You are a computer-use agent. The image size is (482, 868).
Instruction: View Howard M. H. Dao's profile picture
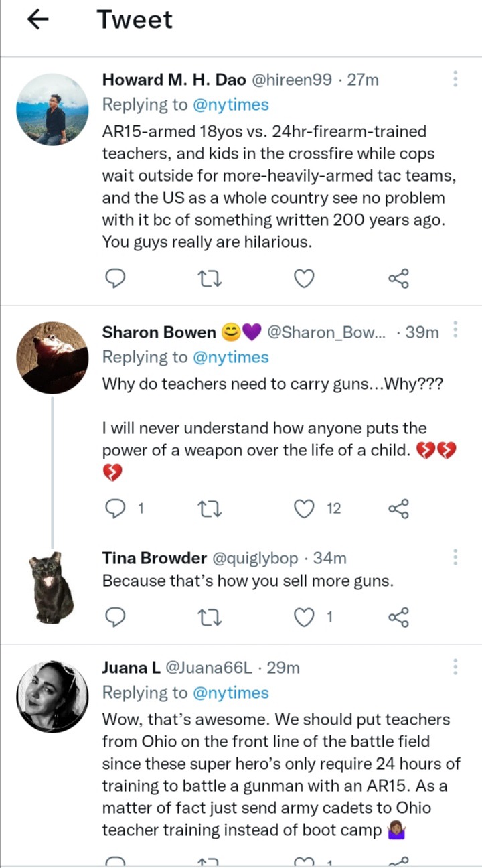pos(52,110)
